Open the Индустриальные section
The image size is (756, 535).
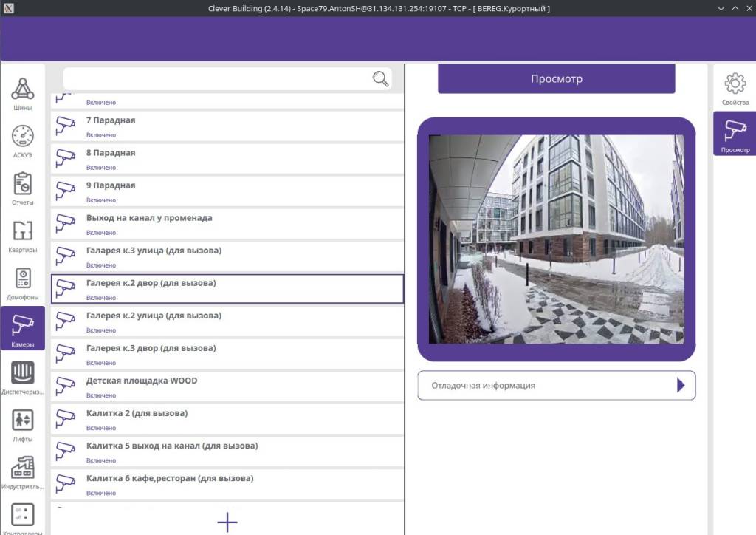(23, 473)
